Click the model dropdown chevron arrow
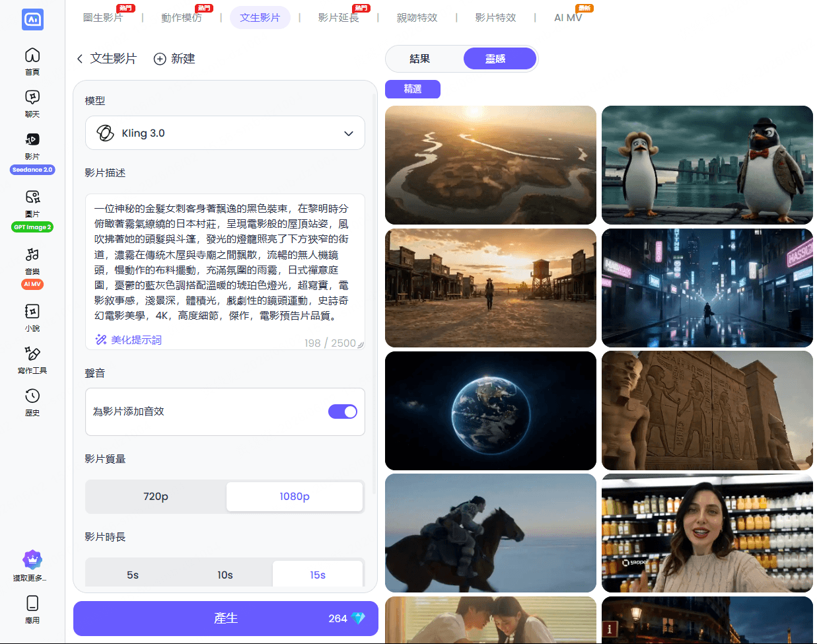 [349, 133]
